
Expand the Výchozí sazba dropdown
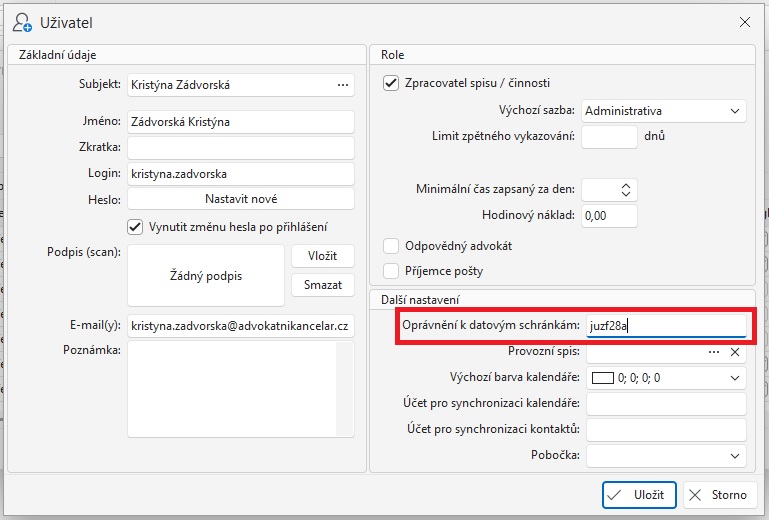tap(735, 111)
